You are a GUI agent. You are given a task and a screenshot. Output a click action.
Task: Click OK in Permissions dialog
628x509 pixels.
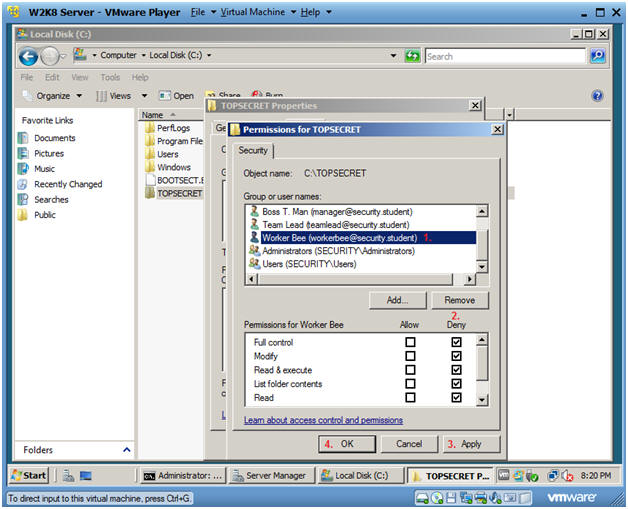(x=347, y=444)
